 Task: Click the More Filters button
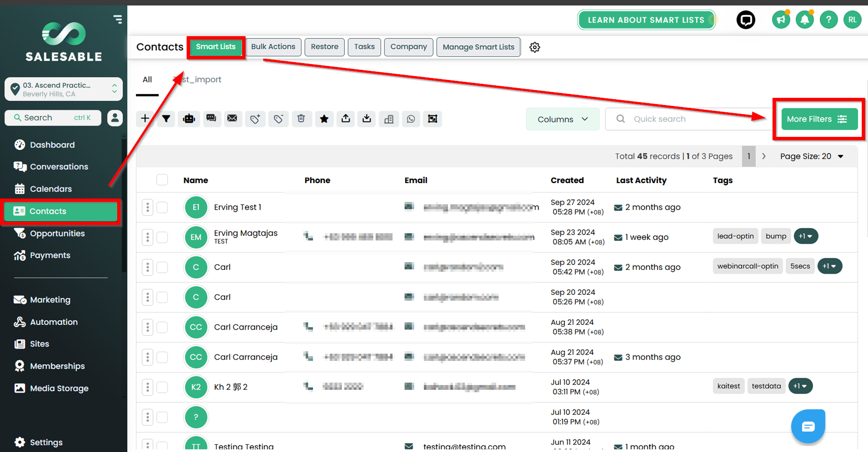(819, 119)
